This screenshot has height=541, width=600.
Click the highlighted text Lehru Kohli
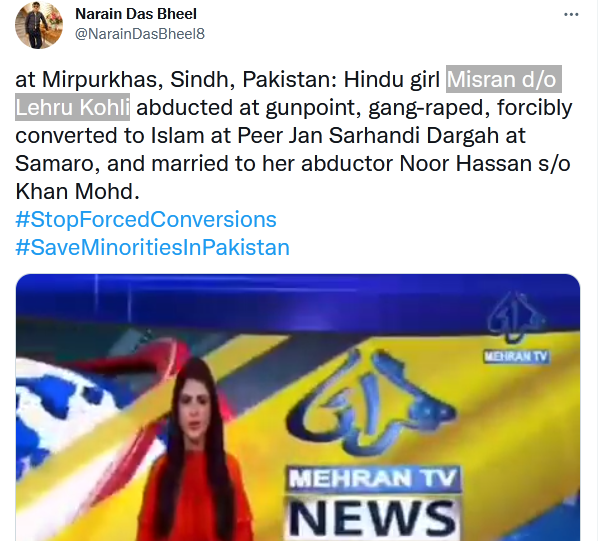[x=72, y=107]
